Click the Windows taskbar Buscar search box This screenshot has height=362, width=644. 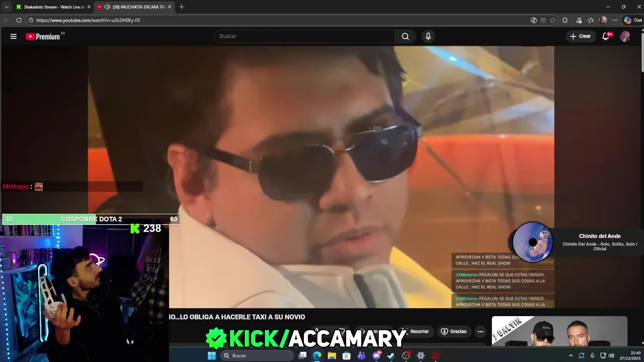(x=257, y=355)
